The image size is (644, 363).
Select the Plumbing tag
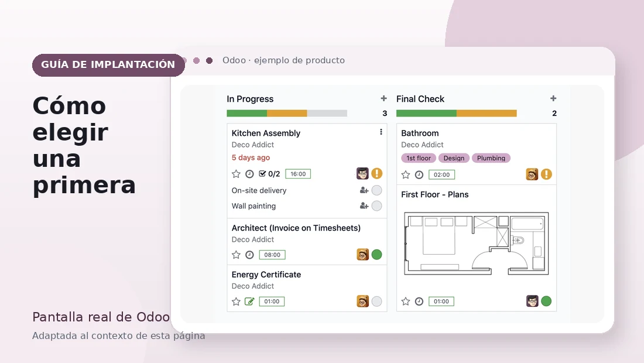pyautogui.click(x=491, y=158)
